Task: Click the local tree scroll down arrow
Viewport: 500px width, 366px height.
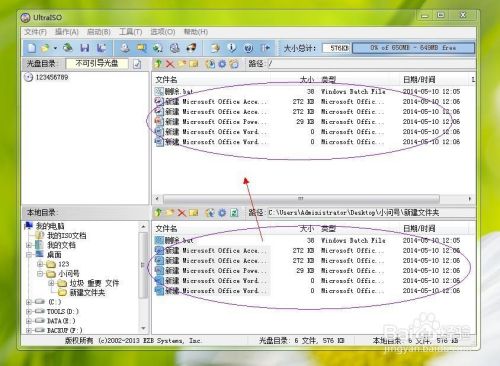Action: [143, 328]
